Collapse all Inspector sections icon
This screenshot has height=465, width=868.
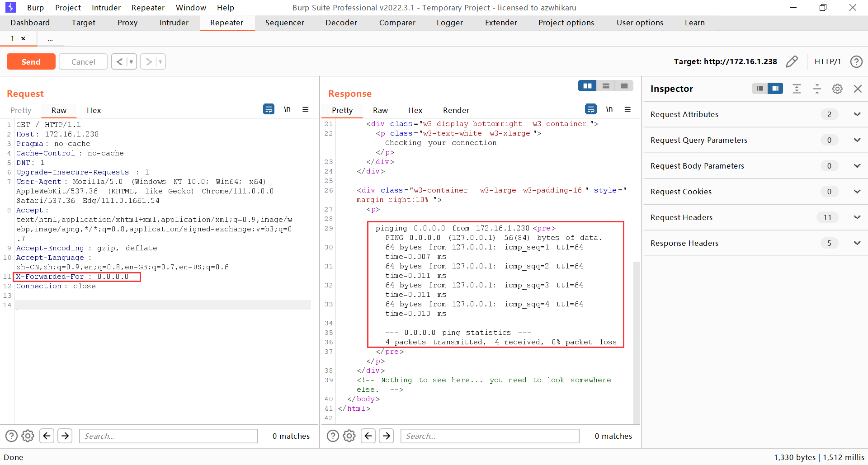(817, 89)
